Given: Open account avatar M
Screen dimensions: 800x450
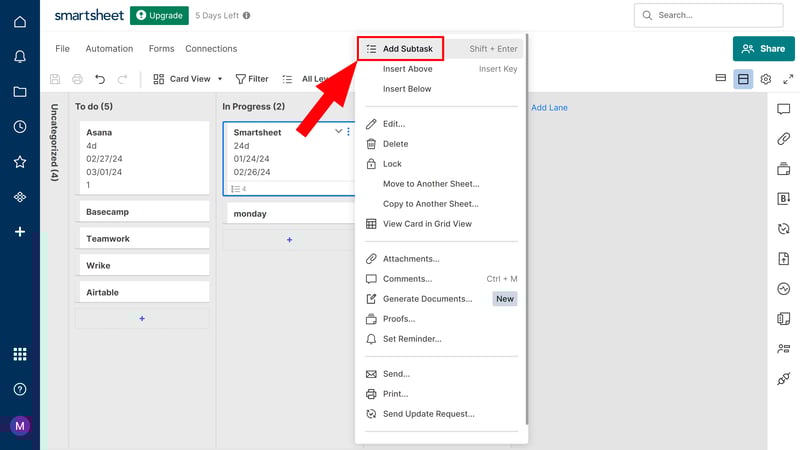Looking at the screenshot, I should click(20, 426).
